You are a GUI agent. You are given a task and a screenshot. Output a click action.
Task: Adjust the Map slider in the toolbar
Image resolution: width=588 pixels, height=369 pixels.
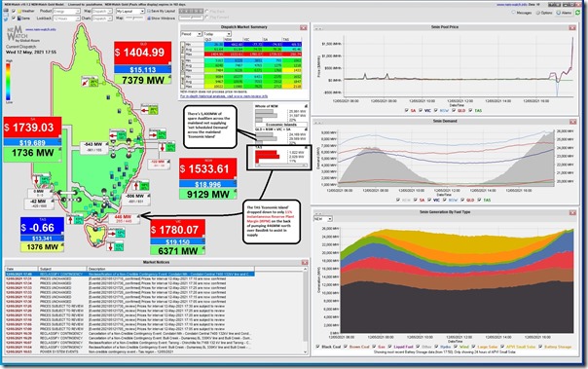[x=134, y=18]
